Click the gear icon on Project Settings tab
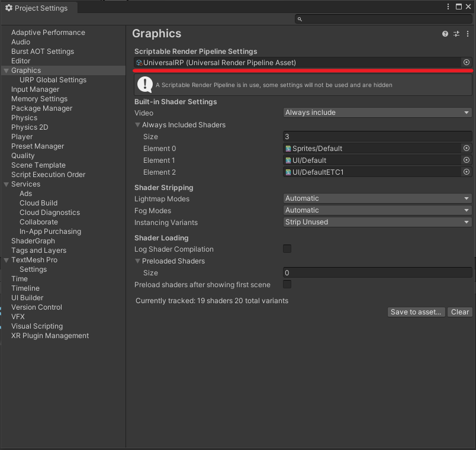Image resolution: width=476 pixels, height=450 pixels. [x=8, y=8]
